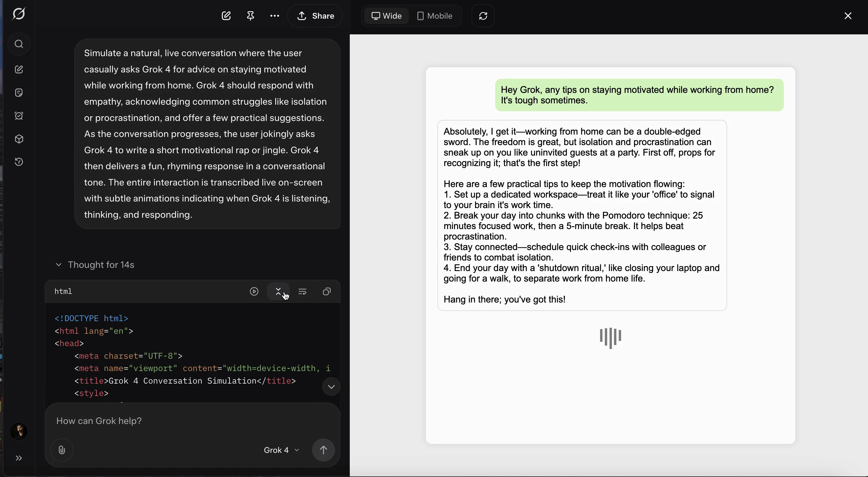
Task: Switch preview to Mobile layout
Action: (x=435, y=16)
